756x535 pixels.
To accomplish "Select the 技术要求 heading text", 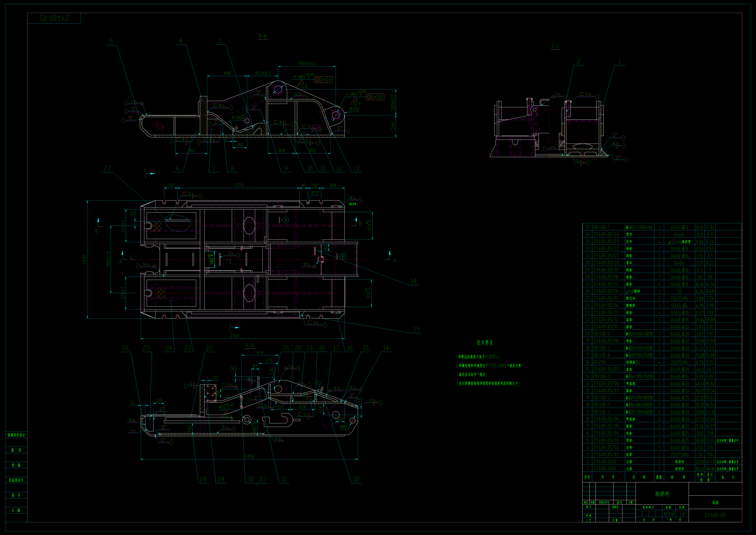I will (x=485, y=343).
